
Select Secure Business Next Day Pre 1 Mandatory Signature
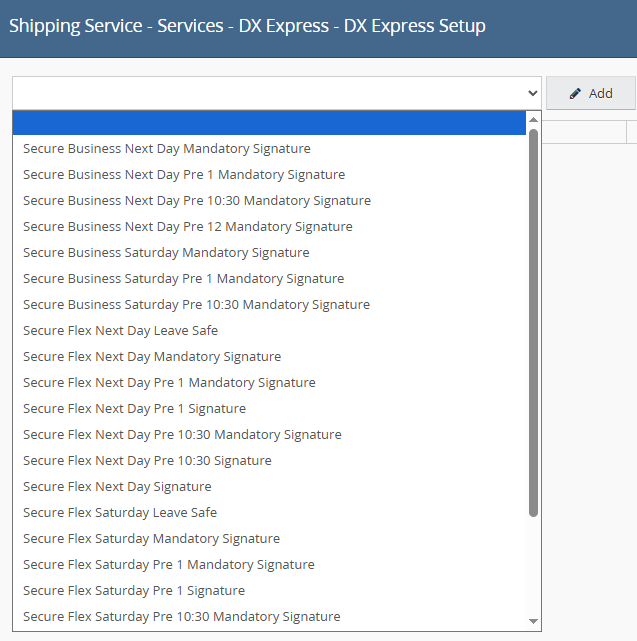[184, 175]
